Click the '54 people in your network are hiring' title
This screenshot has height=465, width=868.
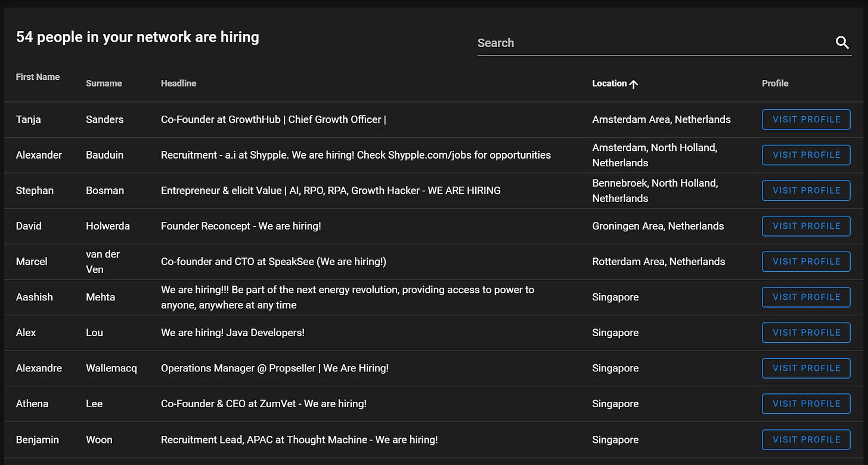coord(137,37)
